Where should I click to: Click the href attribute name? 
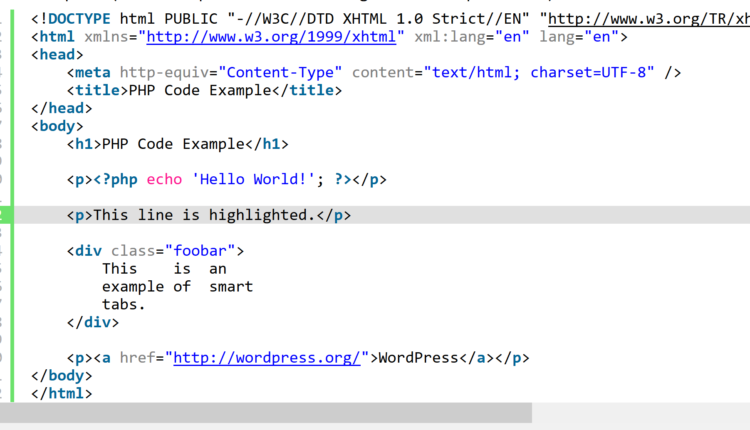(137, 358)
